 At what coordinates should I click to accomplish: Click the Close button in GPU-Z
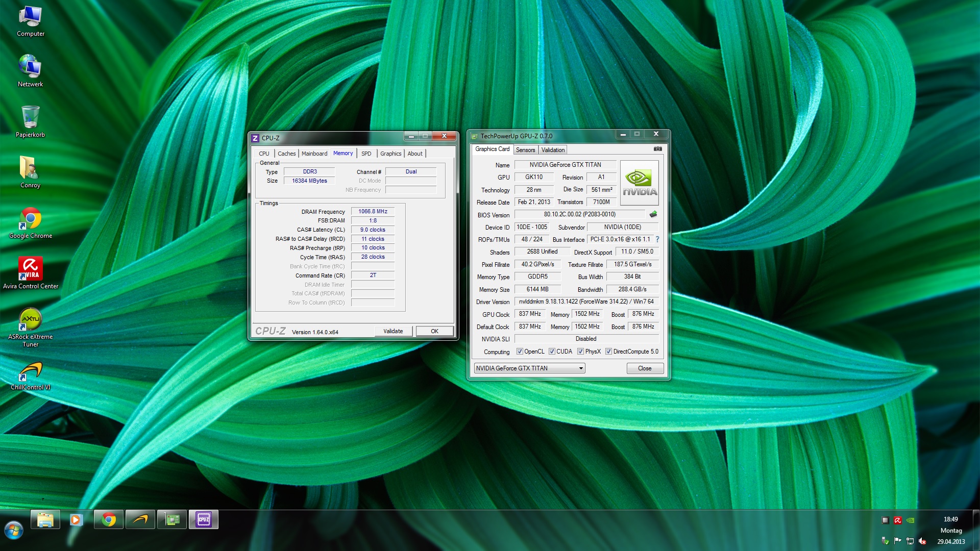point(644,368)
